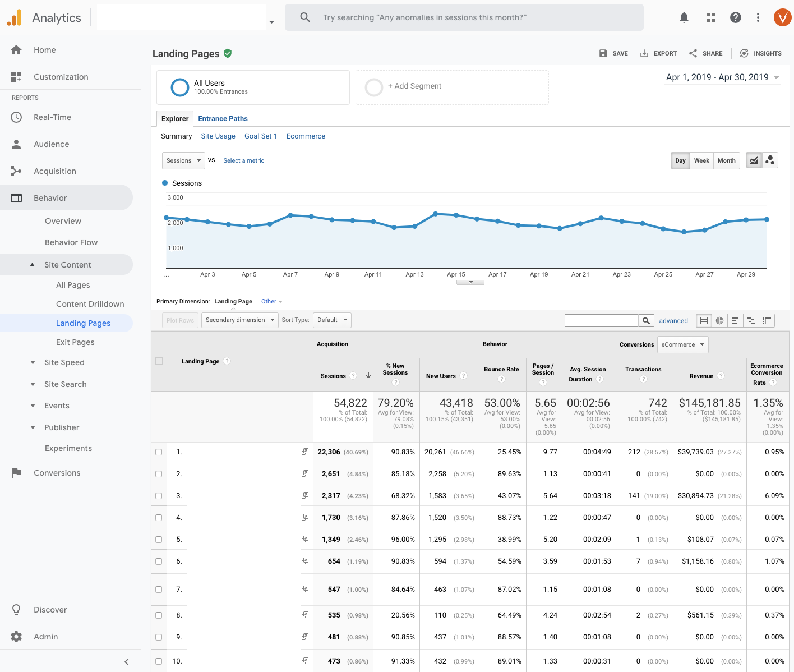Select the pie chart percentage view
Screen dimensions: 794x672
pos(719,321)
